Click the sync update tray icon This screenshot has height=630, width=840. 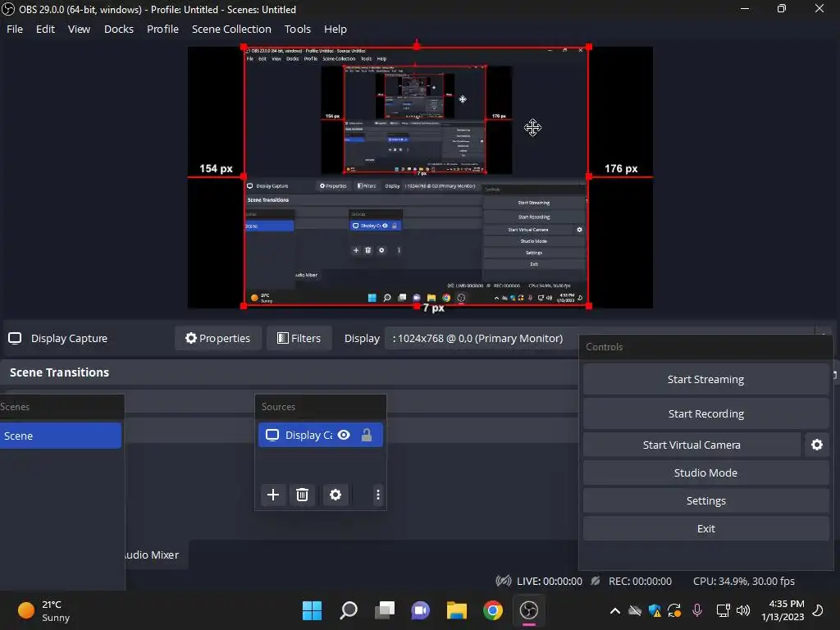[674, 610]
